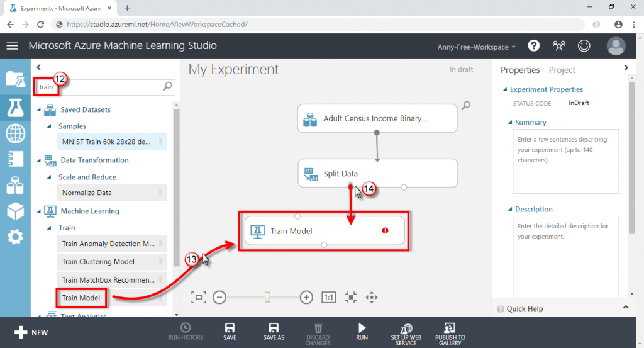Collapse the module palette with left chevron
Screen dimensions: 644x348
(38, 67)
